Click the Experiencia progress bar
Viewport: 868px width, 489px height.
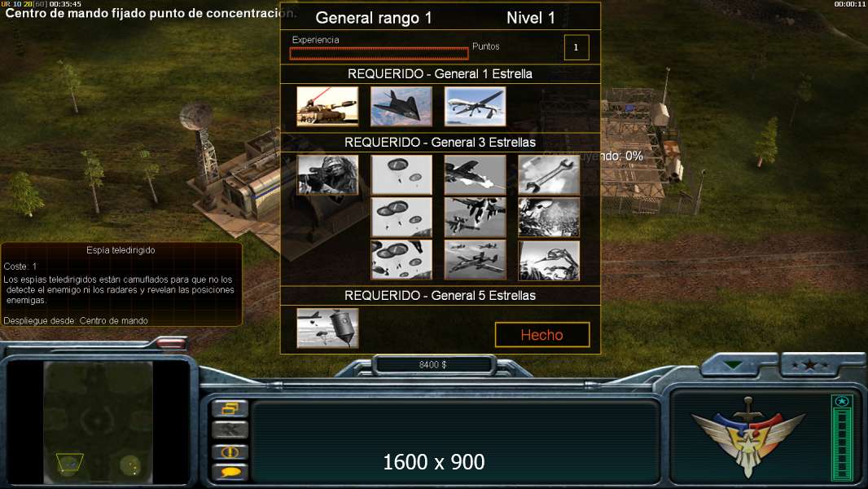pyautogui.click(x=379, y=53)
